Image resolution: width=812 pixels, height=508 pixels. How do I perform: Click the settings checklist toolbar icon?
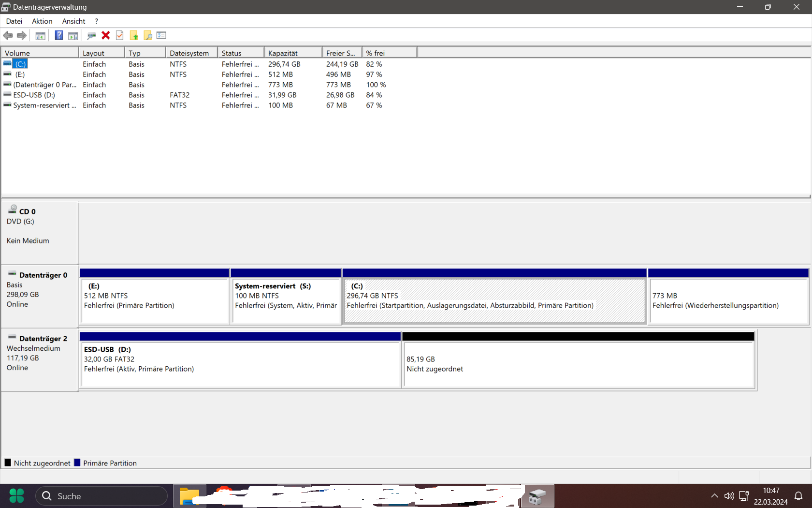pyautogui.click(x=161, y=35)
